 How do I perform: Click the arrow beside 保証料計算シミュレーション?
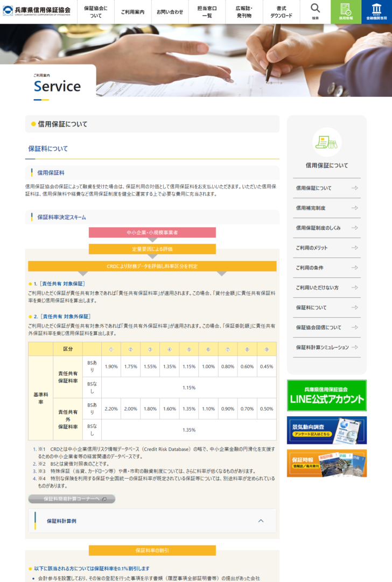[x=354, y=347]
